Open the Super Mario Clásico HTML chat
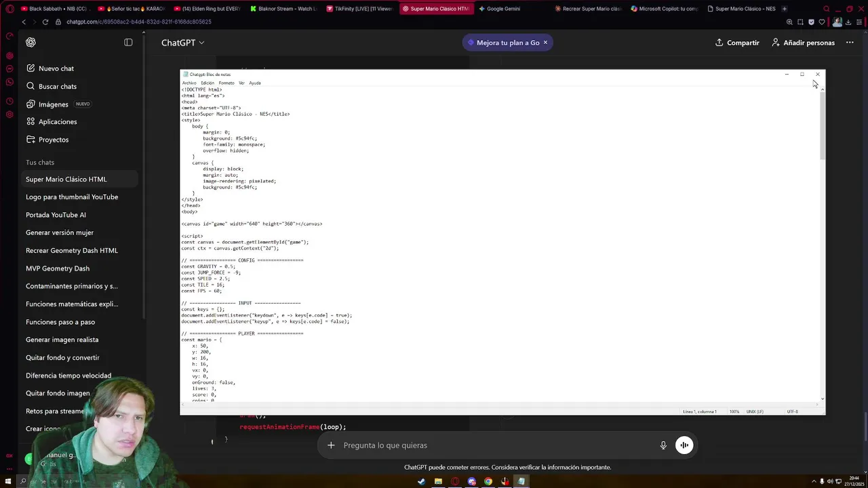 (79, 179)
